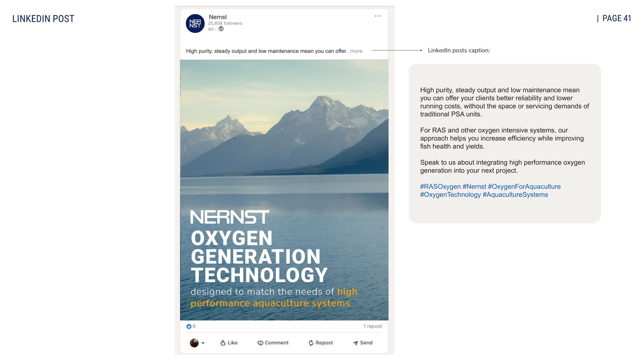The height and width of the screenshot is (362, 644).
Task: Click the globe visibility icon beside 4d
Action: [x=221, y=29]
